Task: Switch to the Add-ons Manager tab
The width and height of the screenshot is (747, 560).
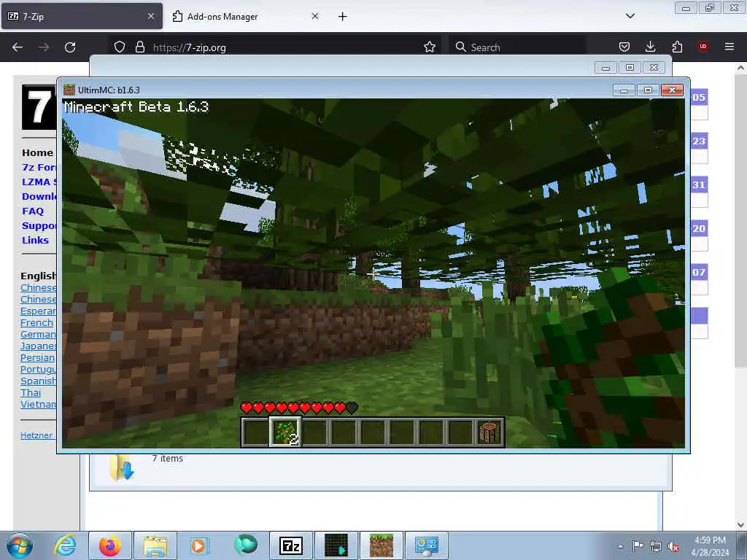Action: pyautogui.click(x=245, y=16)
